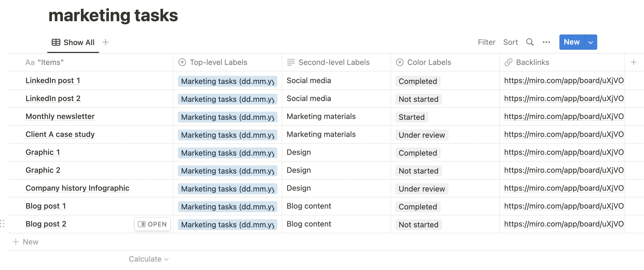Click the blue New button

point(571,42)
